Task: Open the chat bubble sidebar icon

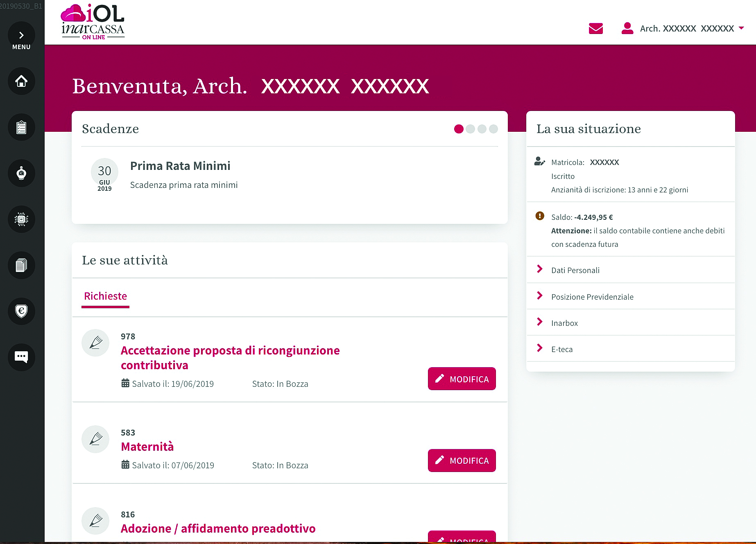Action: point(21,357)
